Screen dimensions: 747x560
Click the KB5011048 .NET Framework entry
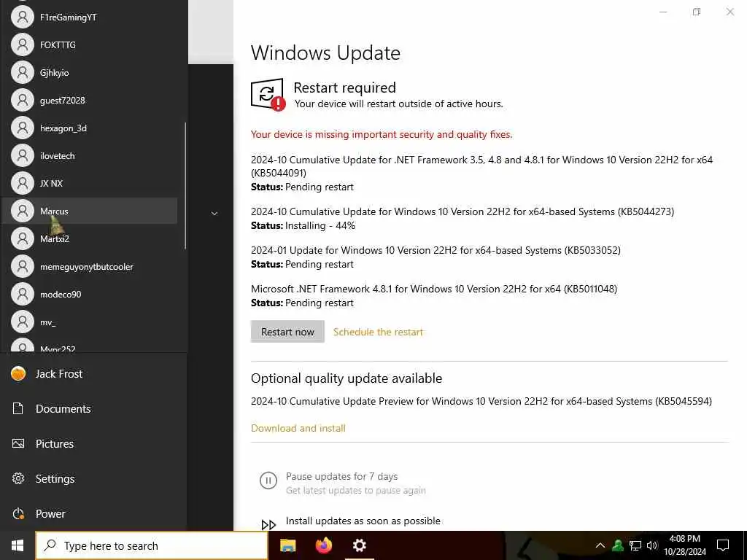pos(434,289)
